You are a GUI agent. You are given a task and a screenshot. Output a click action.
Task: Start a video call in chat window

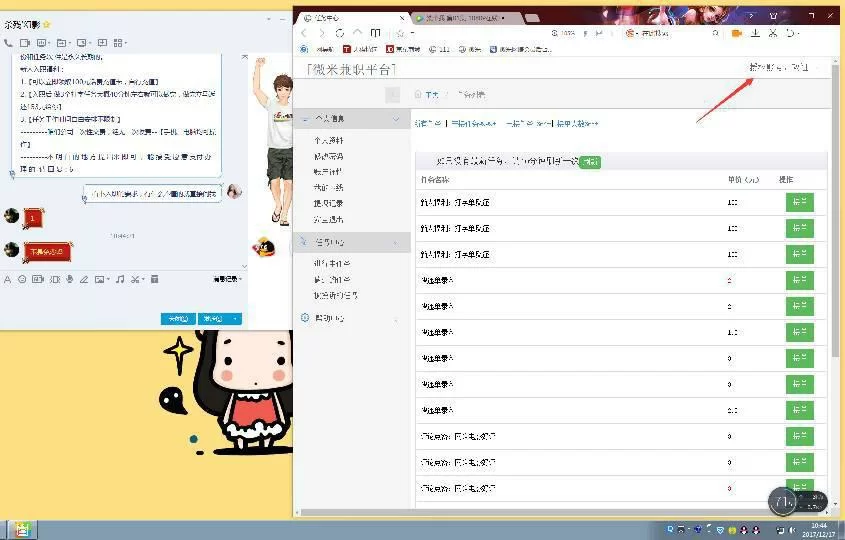pos(24,43)
